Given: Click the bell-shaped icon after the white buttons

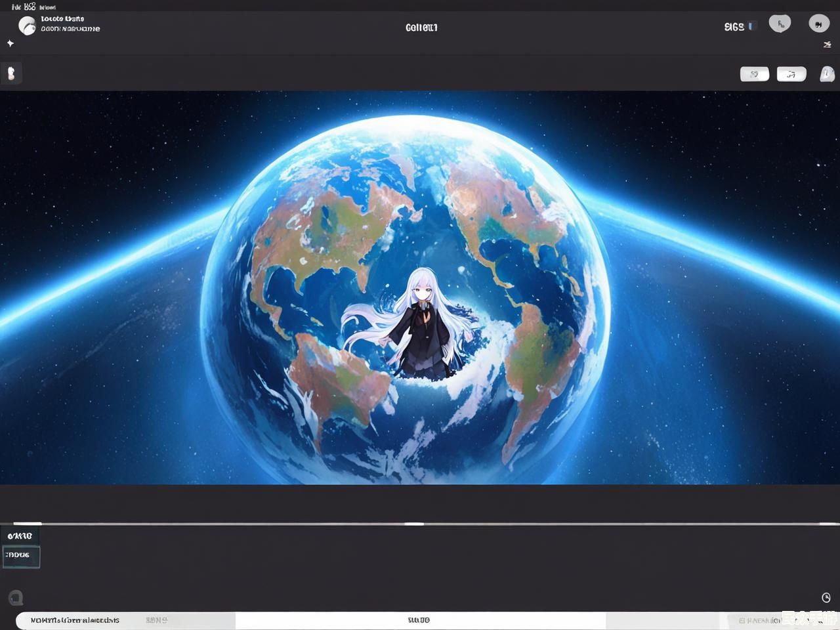Looking at the screenshot, I should pos(827,73).
